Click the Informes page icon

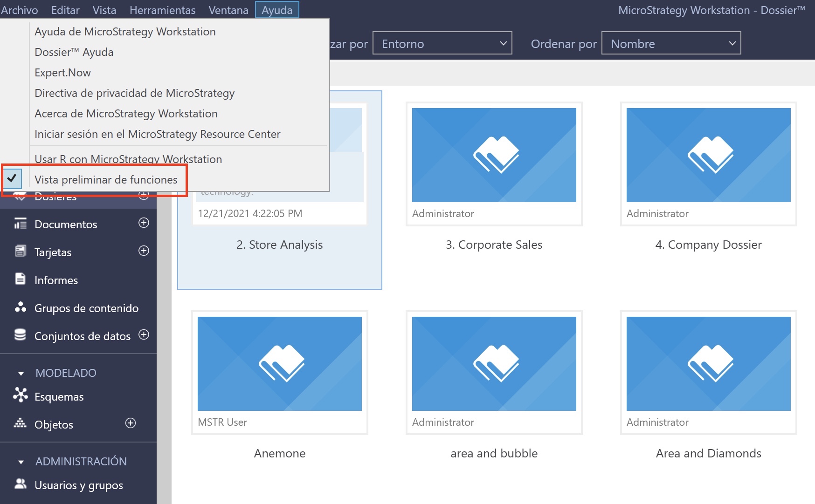pyautogui.click(x=20, y=279)
